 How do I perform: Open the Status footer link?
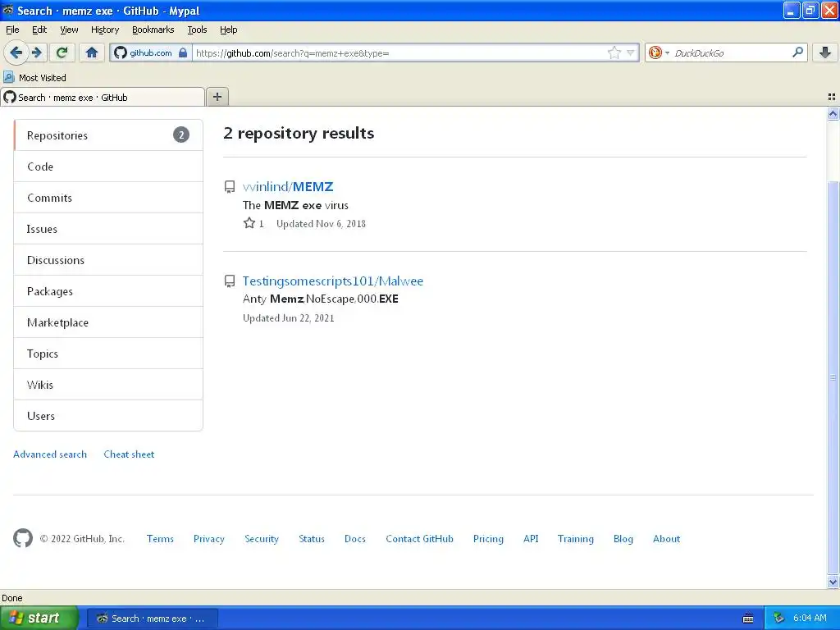[311, 539]
